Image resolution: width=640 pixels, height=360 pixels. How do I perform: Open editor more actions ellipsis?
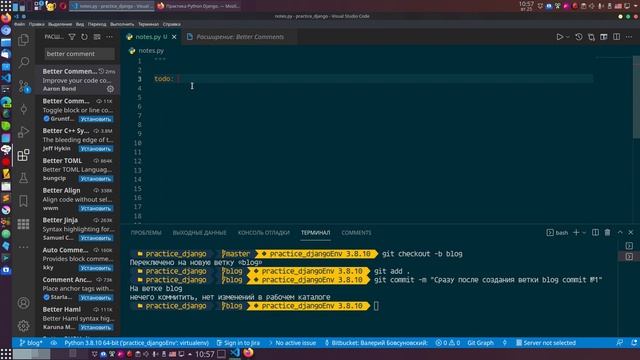pos(629,37)
